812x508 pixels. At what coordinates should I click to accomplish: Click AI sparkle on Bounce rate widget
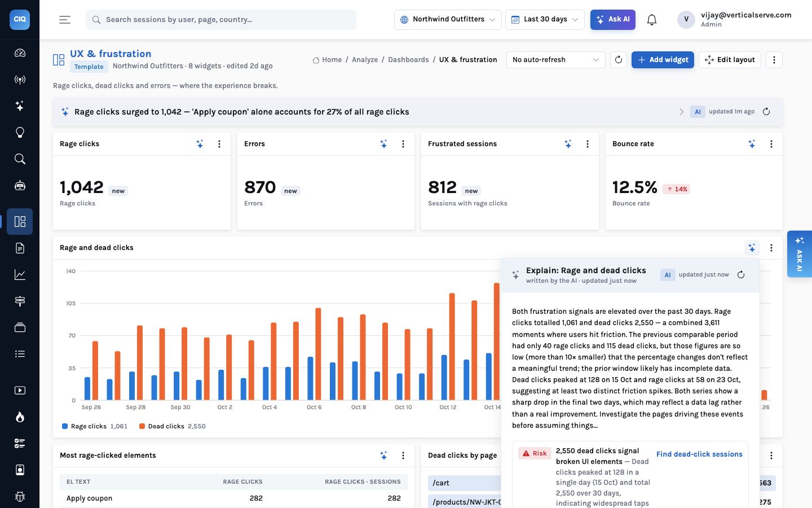[x=752, y=144]
